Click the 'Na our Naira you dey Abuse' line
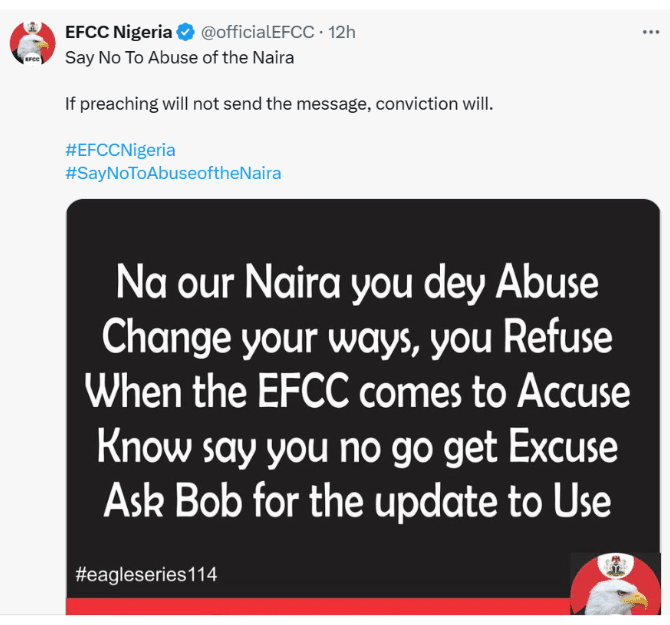Image resolution: width=670 pixels, height=625 pixels. click(x=357, y=284)
